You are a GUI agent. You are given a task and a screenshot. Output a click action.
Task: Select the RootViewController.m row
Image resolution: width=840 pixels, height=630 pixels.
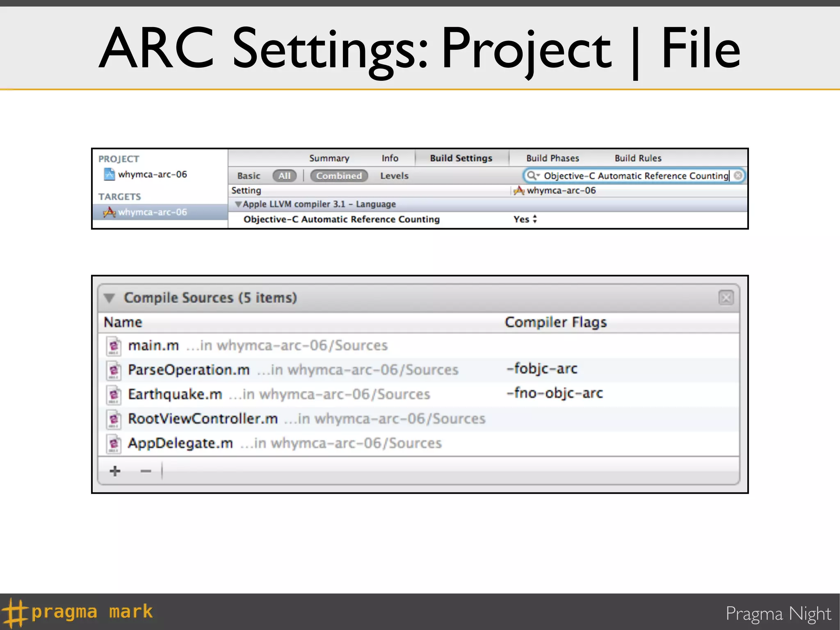click(x=419, y=419)
